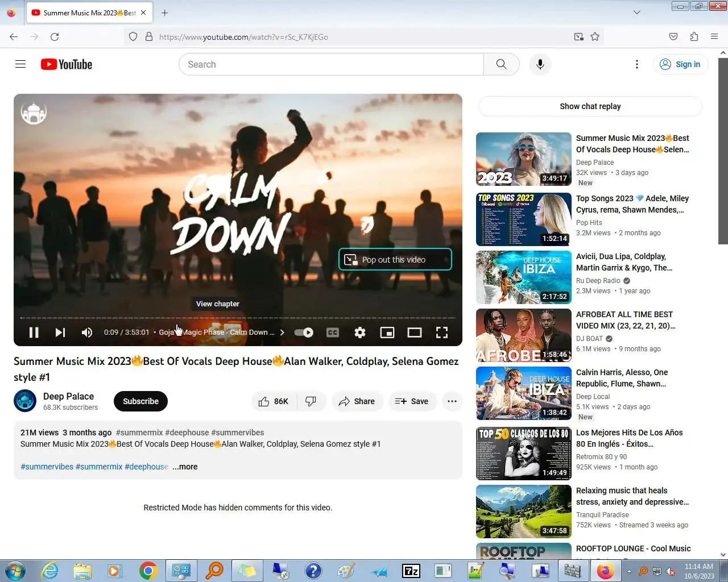The height and width of the screenshot is (582, 728).
Task: Open 7-Zip taskbar icon
Action: [411, 571]
